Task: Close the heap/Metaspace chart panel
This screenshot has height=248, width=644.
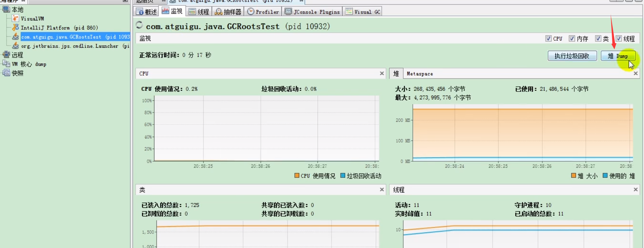Action: [x=635, y=73]
